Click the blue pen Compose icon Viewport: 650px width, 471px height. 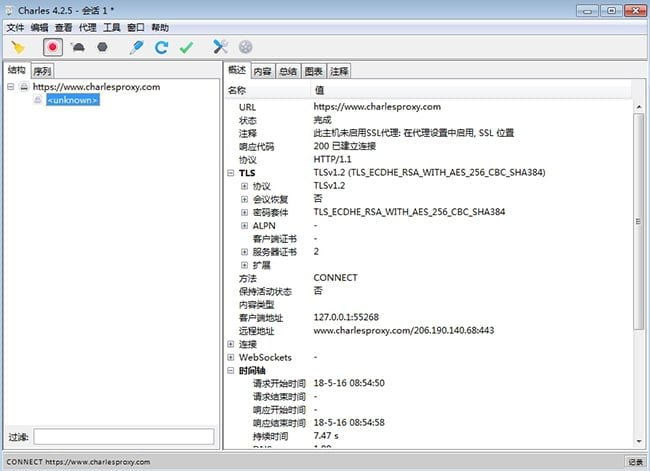(x=136, y=47)
